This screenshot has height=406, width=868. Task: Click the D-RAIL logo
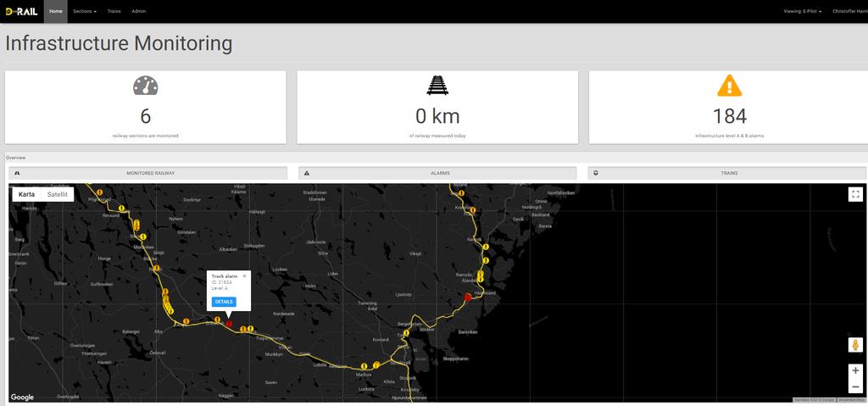(21, 11)
